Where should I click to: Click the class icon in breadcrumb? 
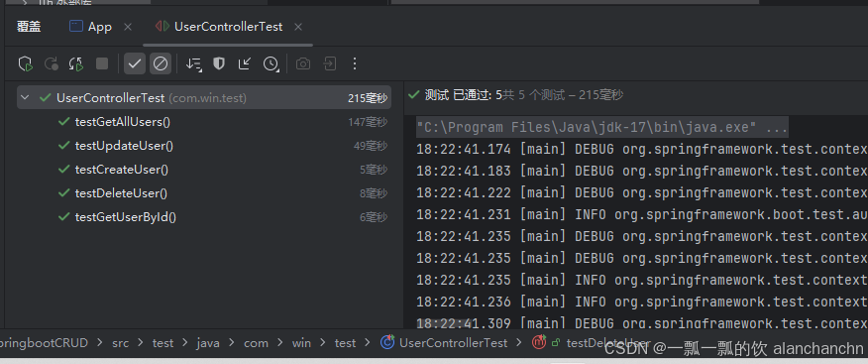387,342
